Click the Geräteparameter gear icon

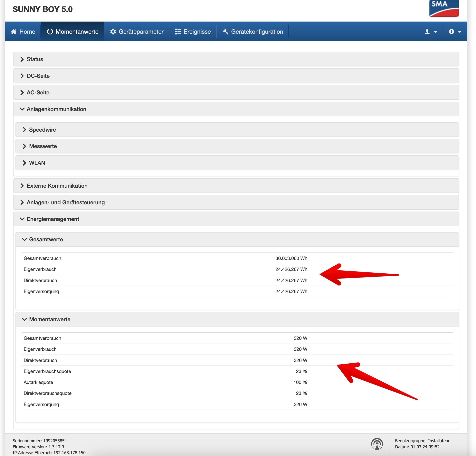(113, 32)
